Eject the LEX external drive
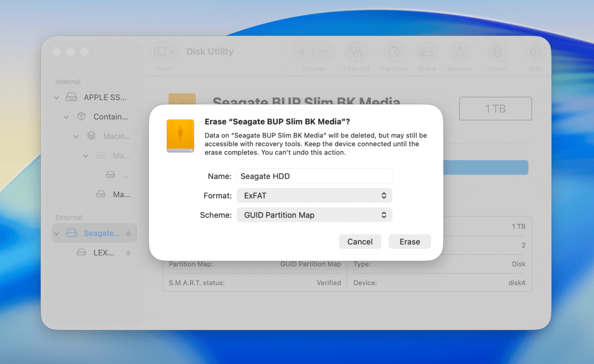Screen dimensions: 594x364 pos(128,252)
